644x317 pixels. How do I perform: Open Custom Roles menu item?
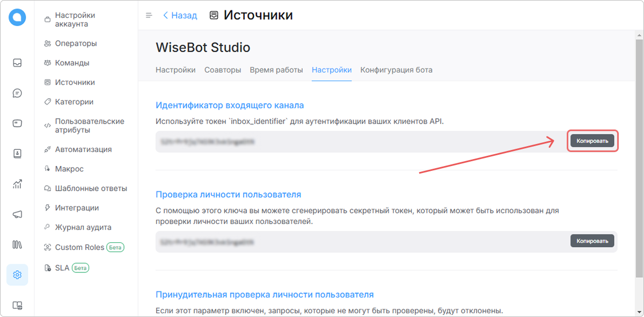click(85, 247)
